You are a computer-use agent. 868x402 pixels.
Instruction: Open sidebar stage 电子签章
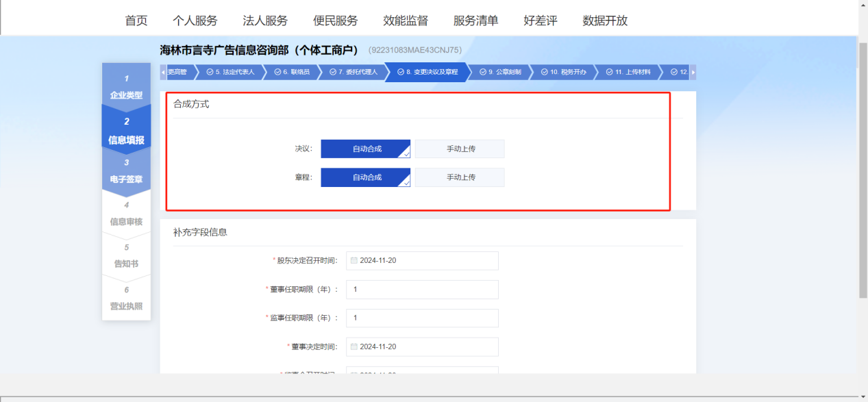[126, 172]
